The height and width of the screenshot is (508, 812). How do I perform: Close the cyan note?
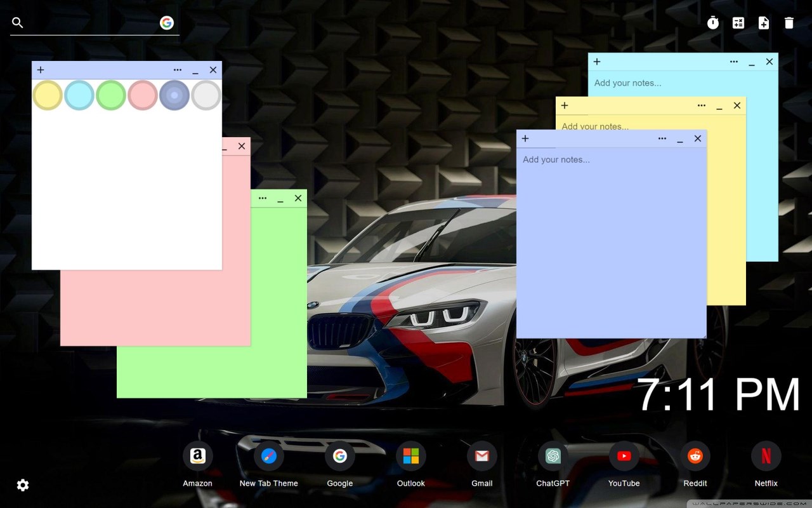click(769, 62)
